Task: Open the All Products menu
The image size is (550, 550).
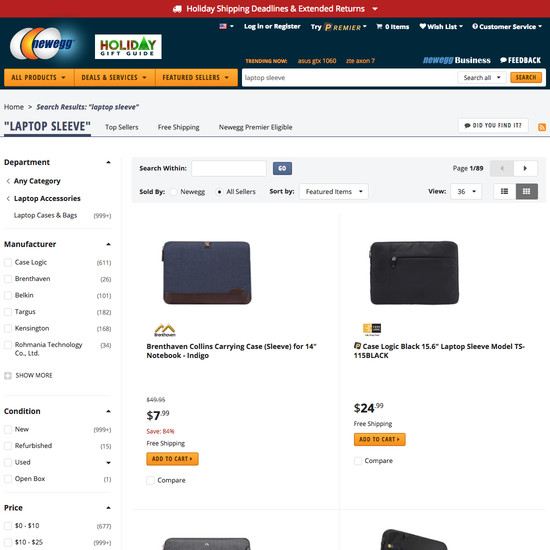Action: point(39,78)
